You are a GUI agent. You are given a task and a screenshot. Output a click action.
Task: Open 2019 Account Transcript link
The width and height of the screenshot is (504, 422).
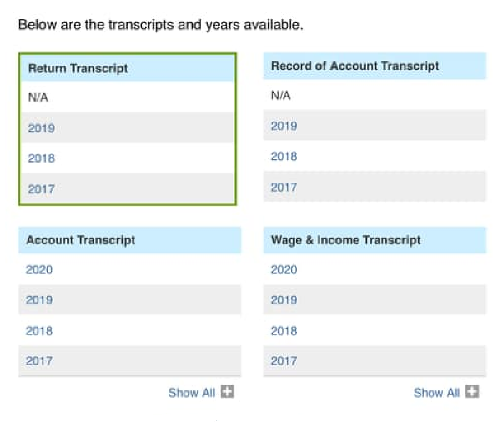tap(39, 300)
